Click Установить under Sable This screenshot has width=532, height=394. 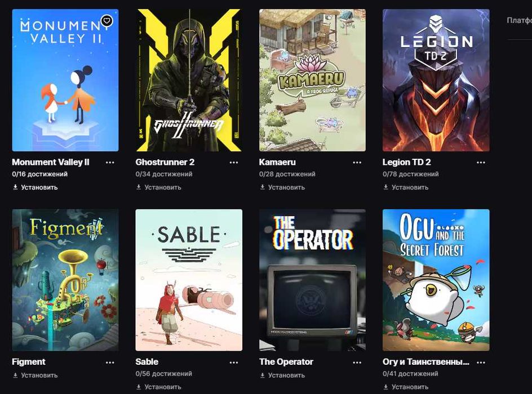[159, 387]
